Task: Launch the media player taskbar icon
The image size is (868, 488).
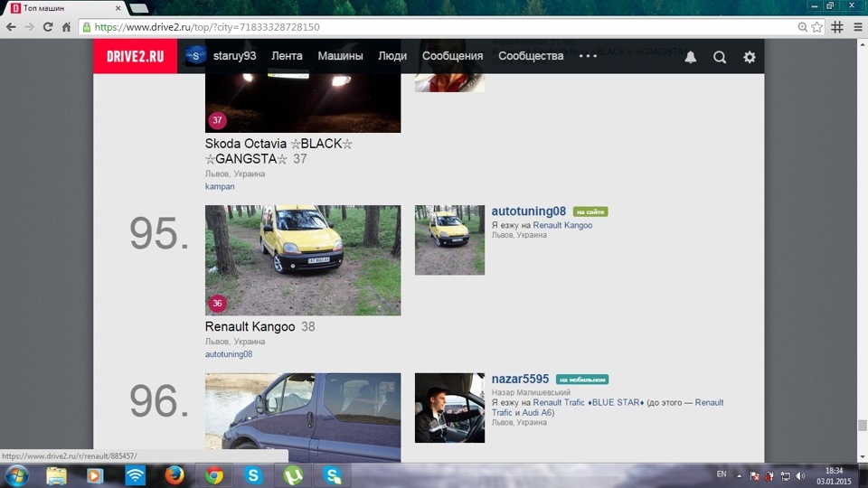Action: (95, 476)
